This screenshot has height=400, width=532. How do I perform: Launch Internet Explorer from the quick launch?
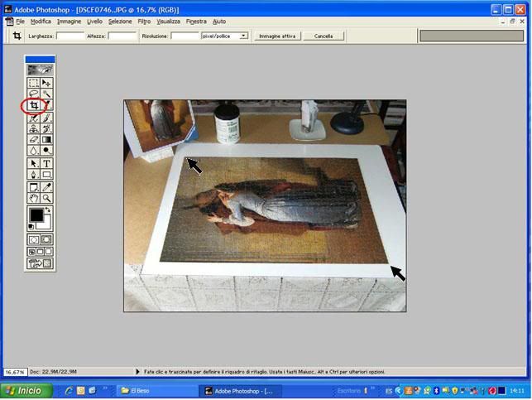69,391
